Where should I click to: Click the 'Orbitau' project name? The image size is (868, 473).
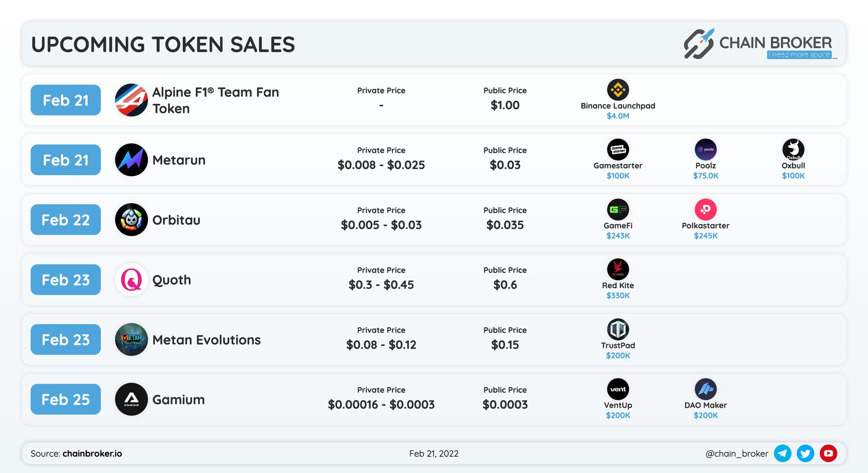click(x=176, y=220)
